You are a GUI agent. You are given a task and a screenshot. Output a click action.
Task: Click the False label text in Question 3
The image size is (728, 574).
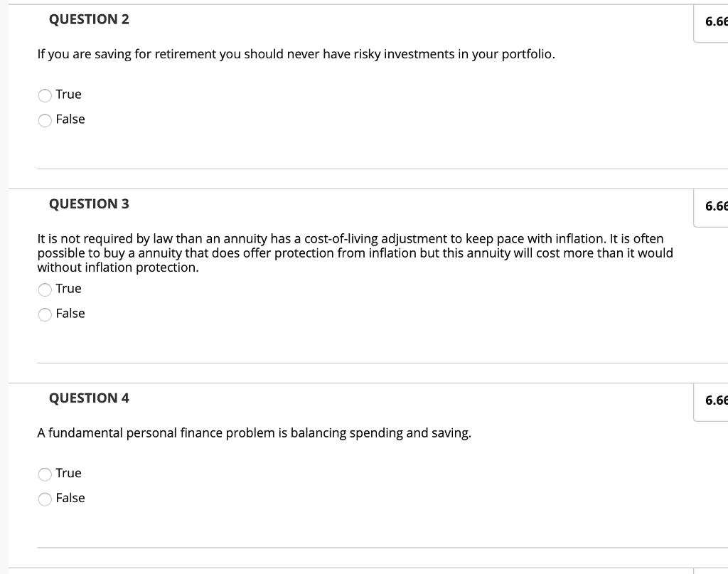(70, 314)
